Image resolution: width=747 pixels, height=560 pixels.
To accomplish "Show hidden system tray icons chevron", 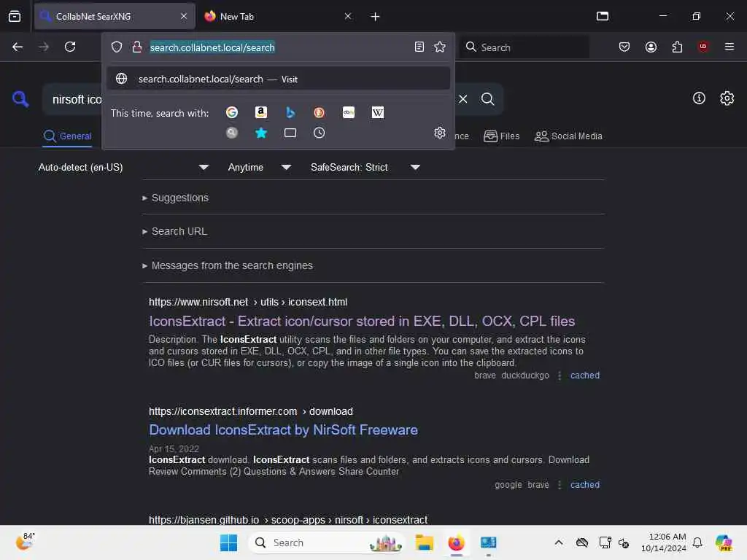I will tap(559, 542).
